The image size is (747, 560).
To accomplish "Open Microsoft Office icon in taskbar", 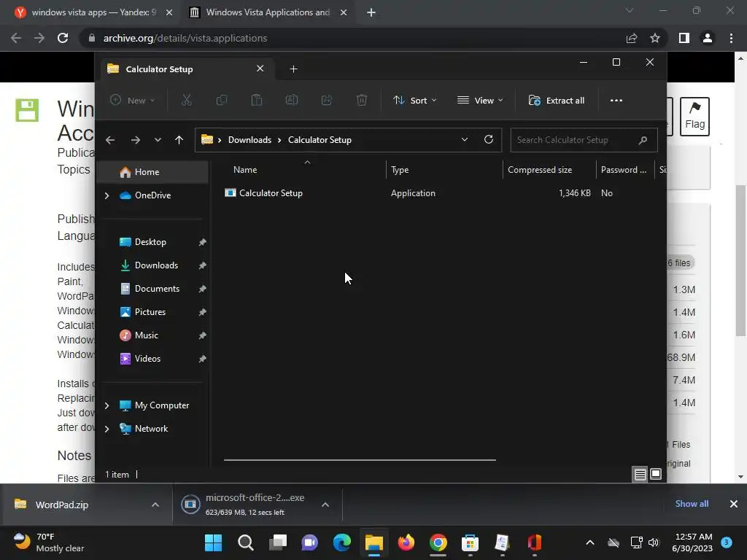I will 535,542.
